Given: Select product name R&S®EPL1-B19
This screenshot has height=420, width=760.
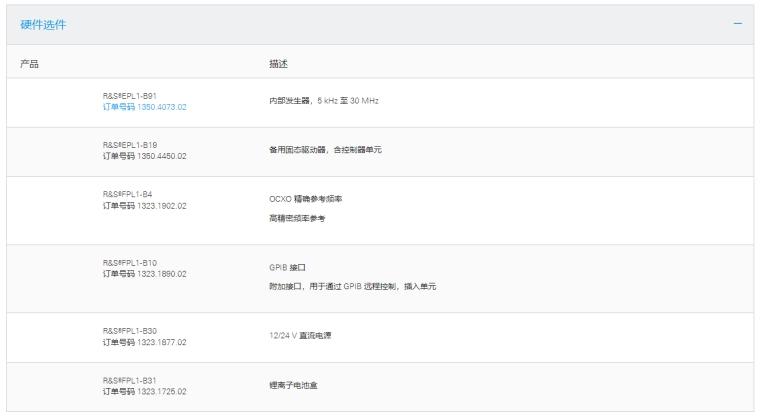Looking at the screenshot, I should click(x=129, y=145).
